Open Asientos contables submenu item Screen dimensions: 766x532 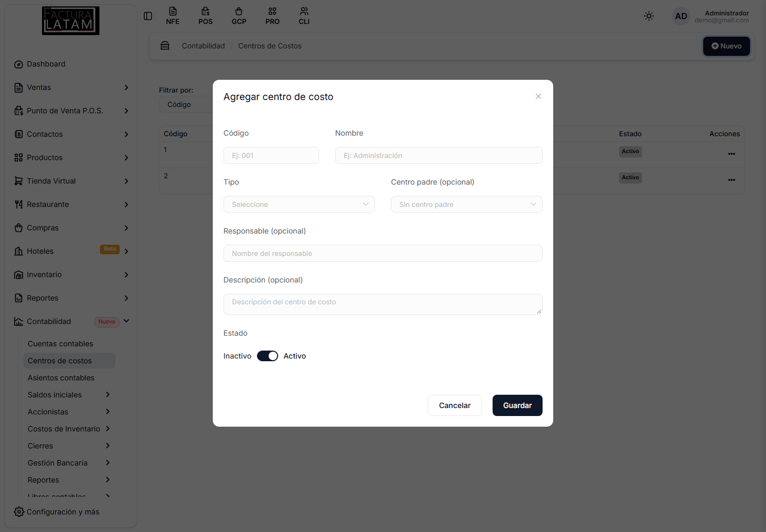(x=61, y=378)
